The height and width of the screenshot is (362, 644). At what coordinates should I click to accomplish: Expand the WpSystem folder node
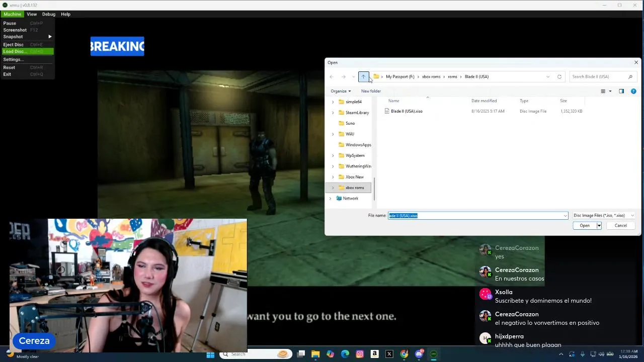(333, 155)
